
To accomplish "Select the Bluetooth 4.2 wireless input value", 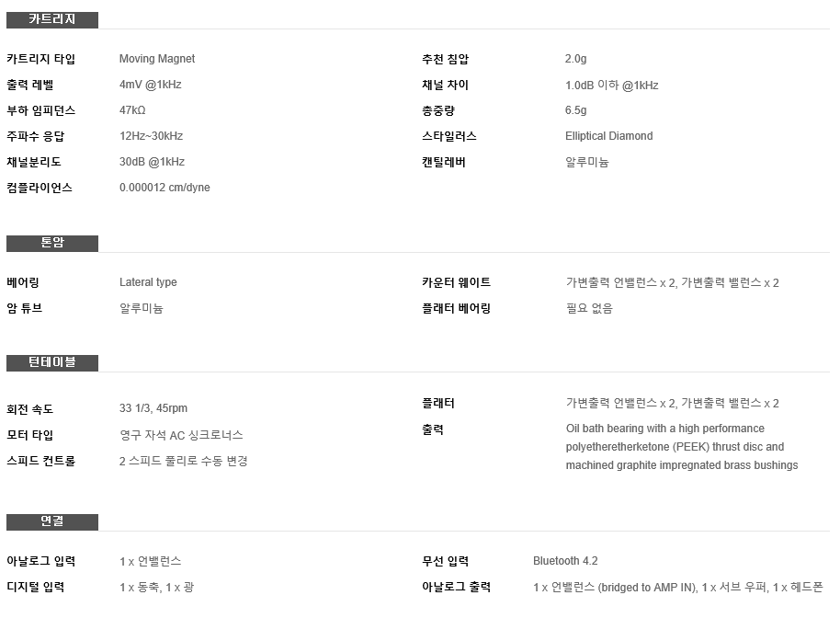I will 565,561.
